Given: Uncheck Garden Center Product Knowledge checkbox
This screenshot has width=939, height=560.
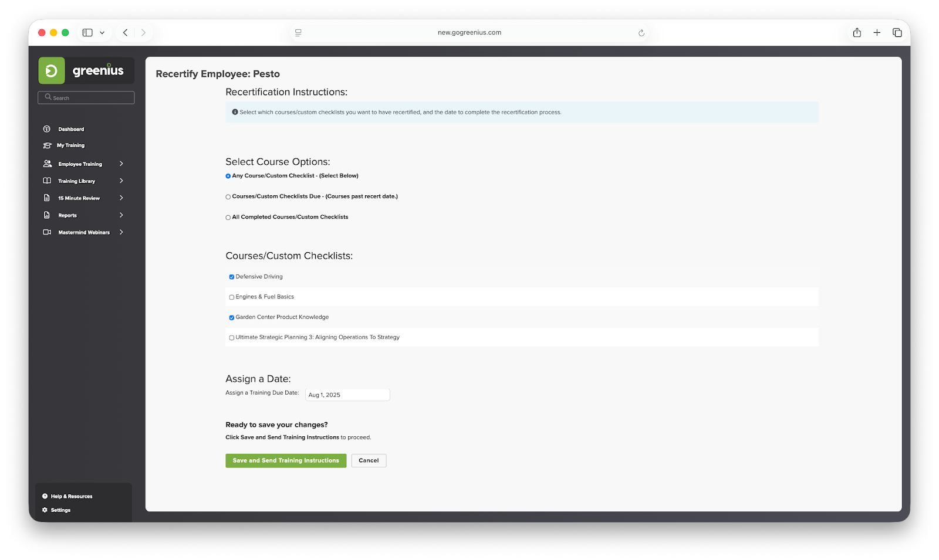Looking at the screenshot, I should [x=232, y=317].
